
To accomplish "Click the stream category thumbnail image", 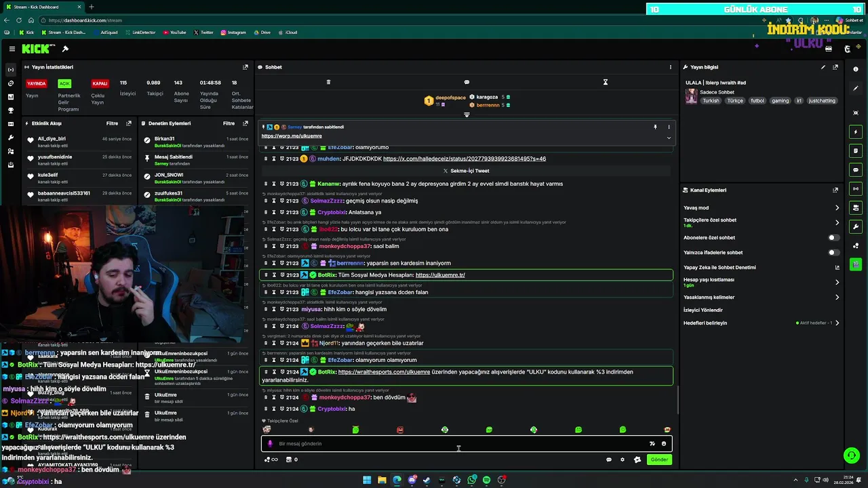I will 691,96.
